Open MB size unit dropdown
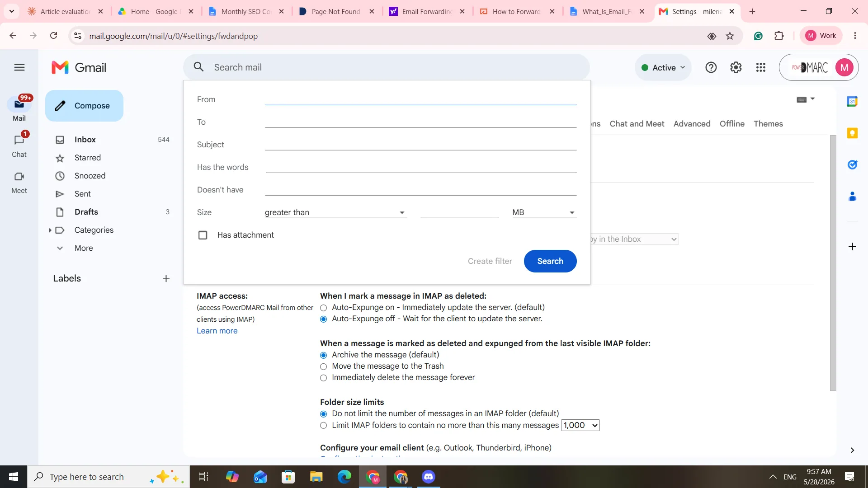The width and height of the screenshot is (868, 488). [x=544, y=213]
